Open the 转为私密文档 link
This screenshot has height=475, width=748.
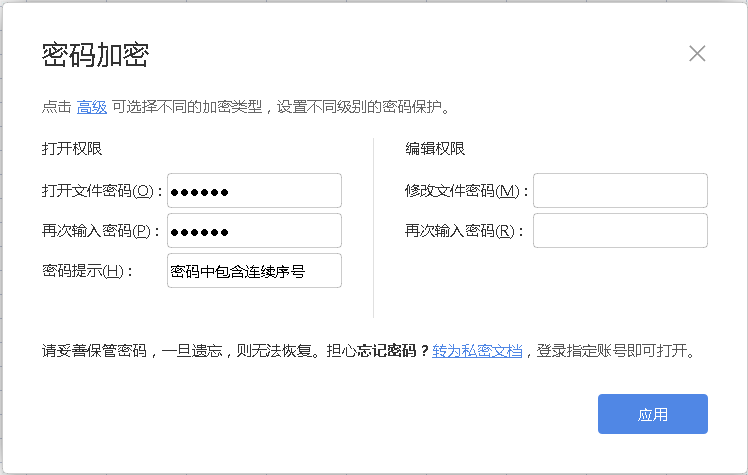477,351
